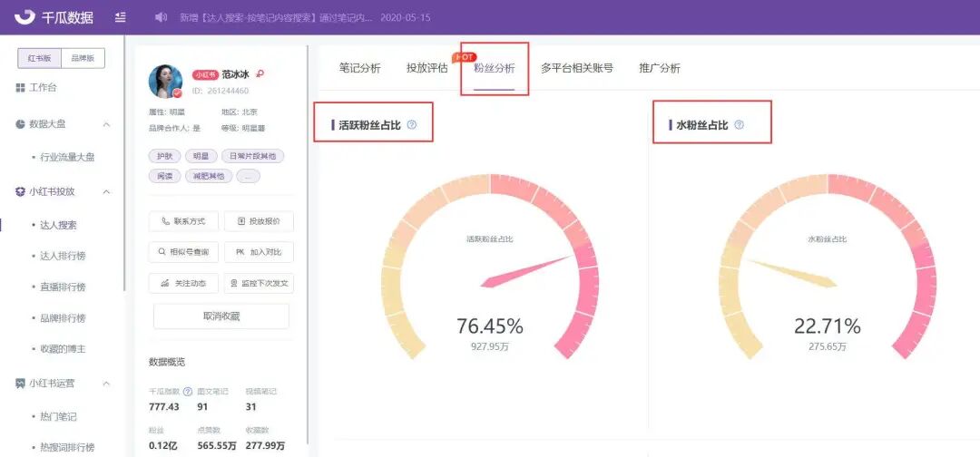Collapse the sidebar with the menu fold icon
Viewport: 980px width, 457px height.
[x=122, y=17]
